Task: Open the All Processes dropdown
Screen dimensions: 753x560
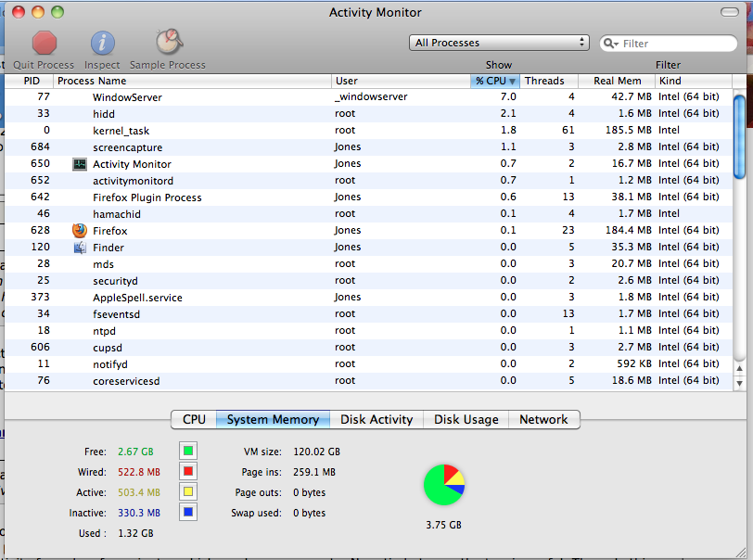Action: click(x=499, y=43)
